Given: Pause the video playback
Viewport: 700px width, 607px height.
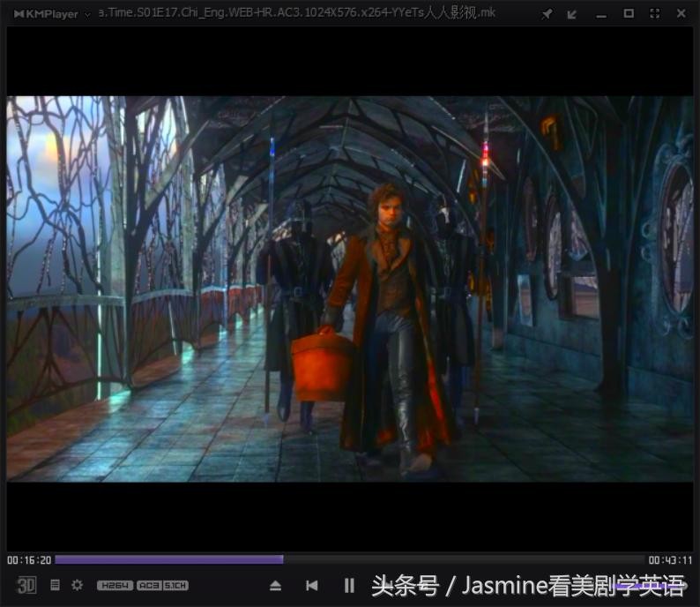Looking at the screenshot, I should coord(349,585).
